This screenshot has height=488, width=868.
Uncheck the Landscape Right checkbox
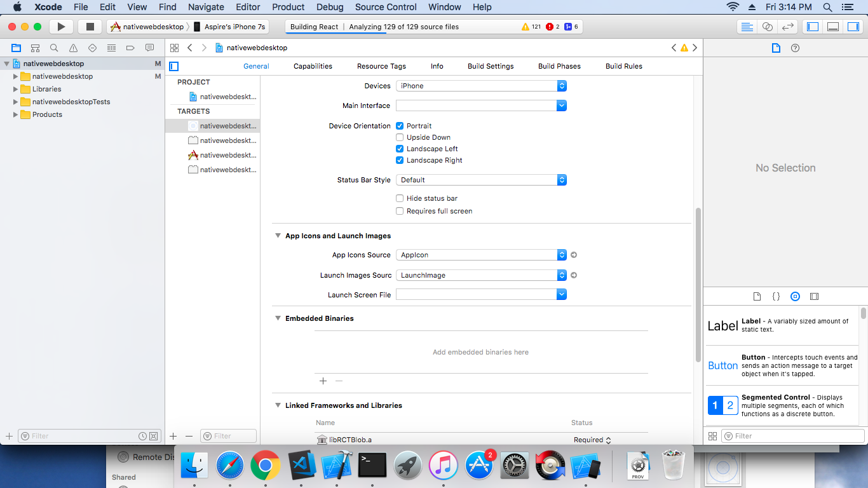pyautogui.click(x=400, y=160)
